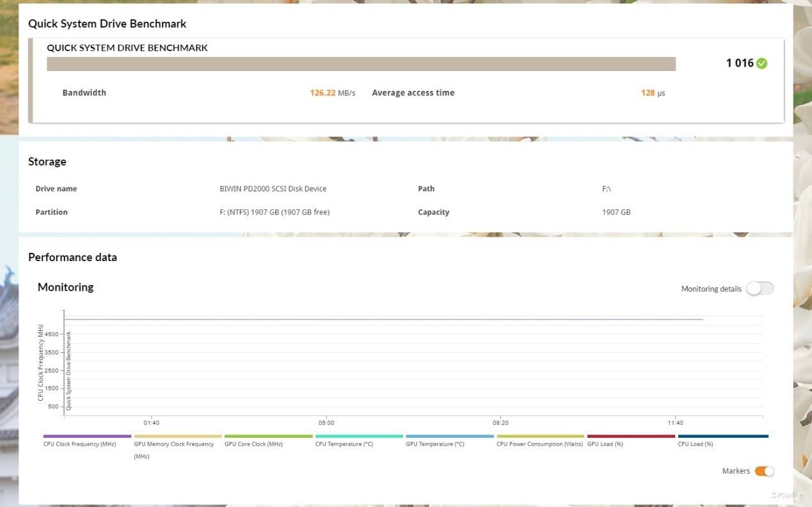
Task: Click the 126.22 MB/s bandwidth value
Action: pyautogui.click(x=333, y=93)
